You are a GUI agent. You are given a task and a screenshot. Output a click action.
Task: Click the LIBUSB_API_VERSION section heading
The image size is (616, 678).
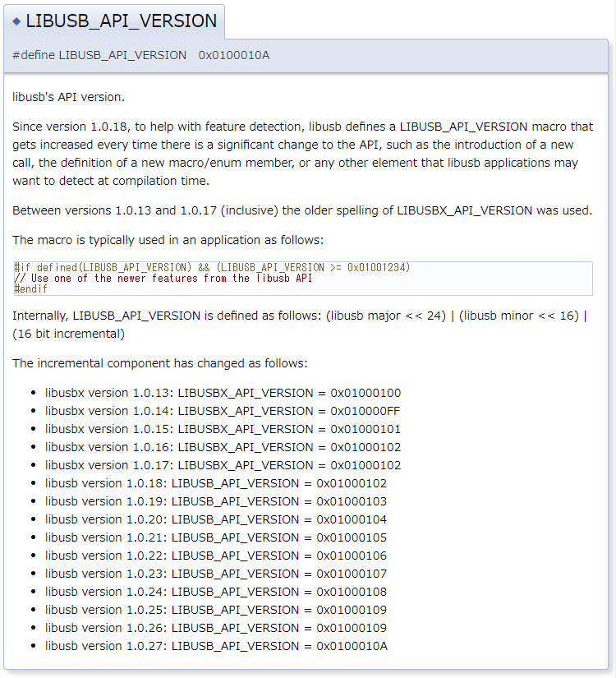coord(121,21)
